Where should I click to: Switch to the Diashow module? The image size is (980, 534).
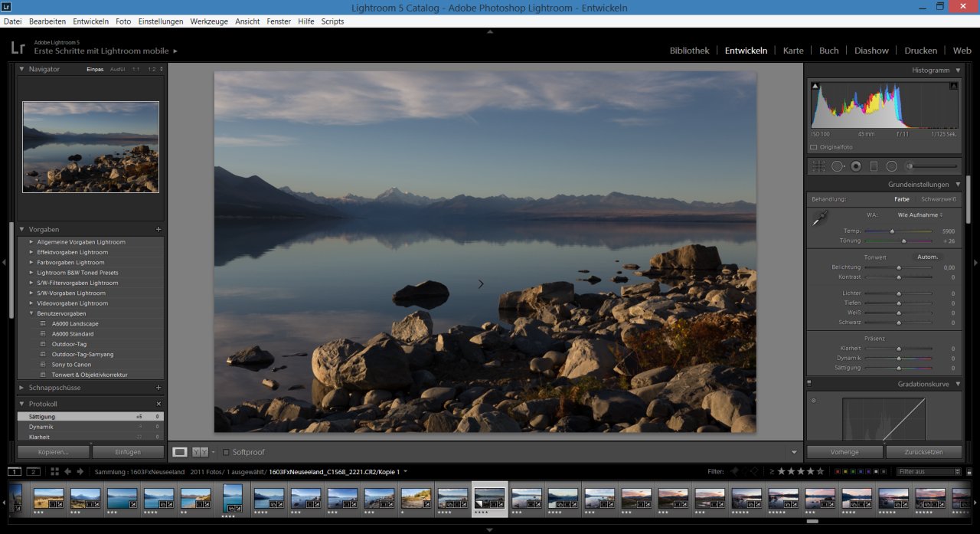click(871, 51)
